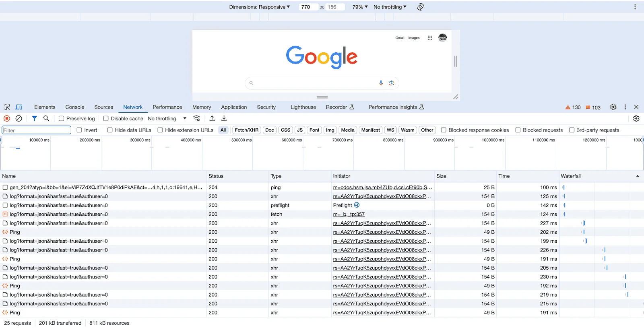Screen dimensions: 644x328
Task: Select checkbox for gen_204 request row
Action: (5, 187)
